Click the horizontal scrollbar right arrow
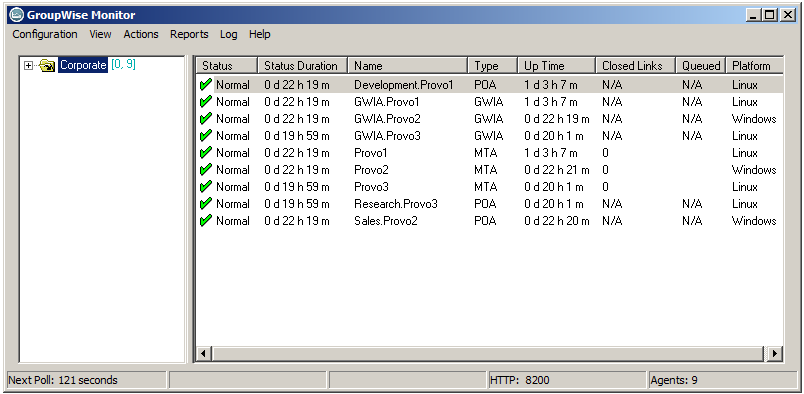The width and height of the screenshot is (804, 394). (x=774, y=353)
